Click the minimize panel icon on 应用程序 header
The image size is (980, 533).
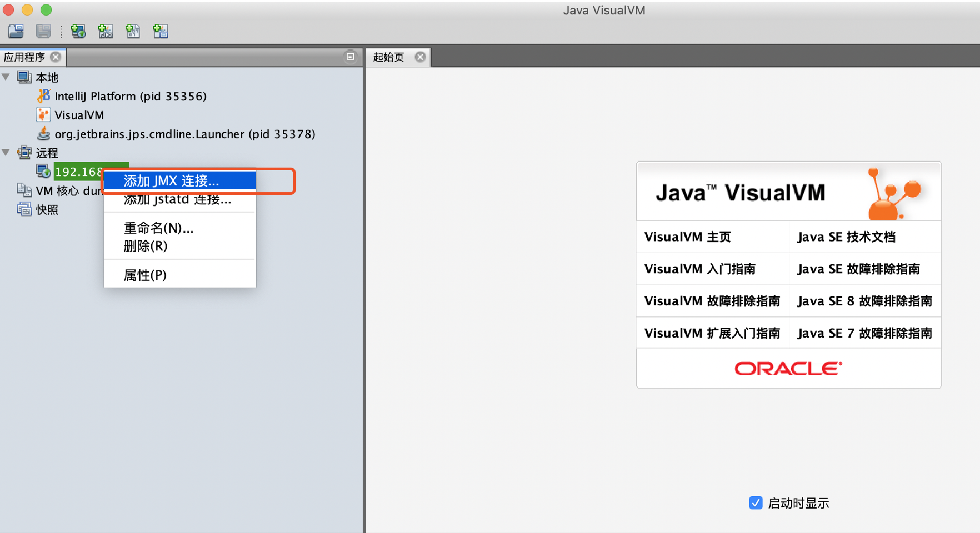[350, 57]
